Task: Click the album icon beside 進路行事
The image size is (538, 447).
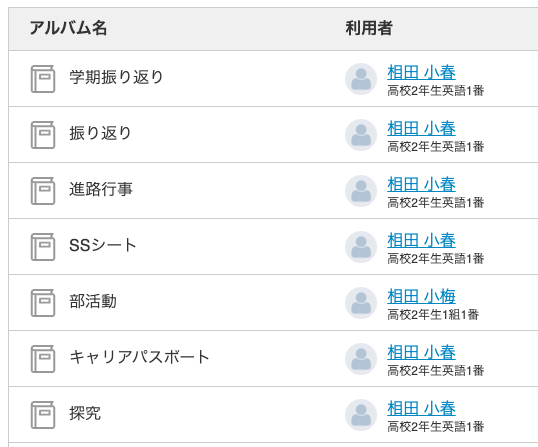Action: point(43,190)
